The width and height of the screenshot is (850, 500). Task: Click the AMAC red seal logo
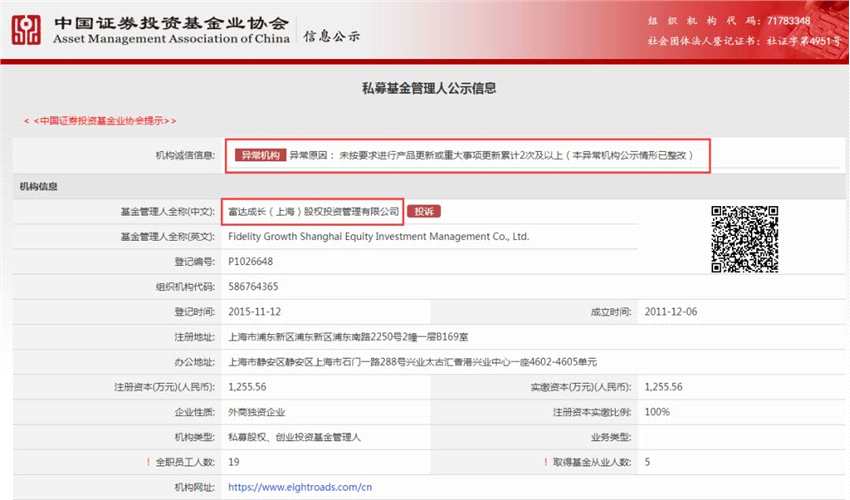click(27, 29)
